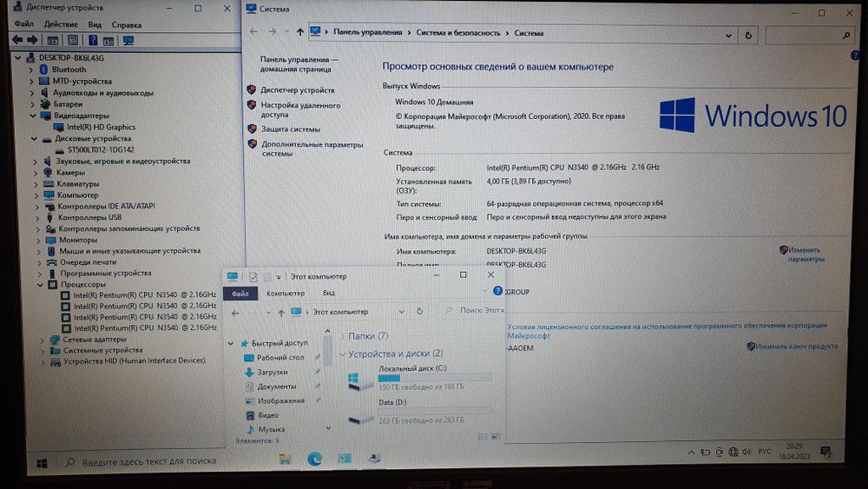Image resolution: width=868 pixels, height=489 pixels.
Task: Click Сетевые адаптеры category icon
Action: [55, 339]
